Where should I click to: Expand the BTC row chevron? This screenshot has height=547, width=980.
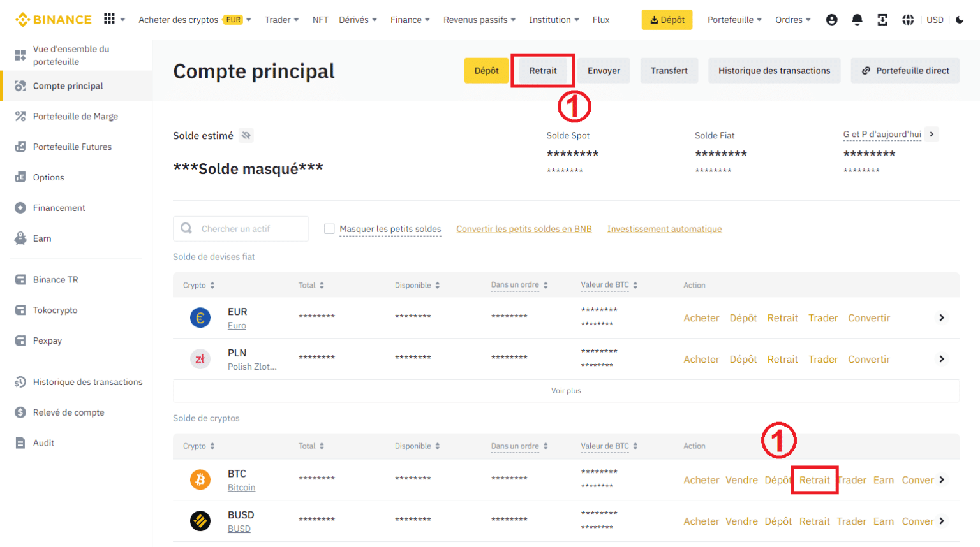pos(942,479)
